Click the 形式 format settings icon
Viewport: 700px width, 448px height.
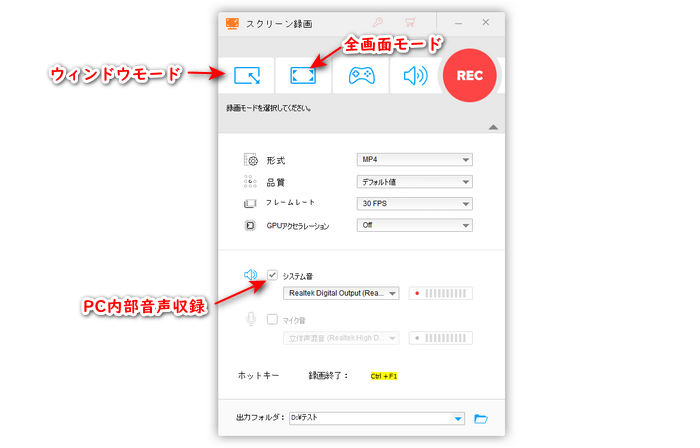(250, 160)
